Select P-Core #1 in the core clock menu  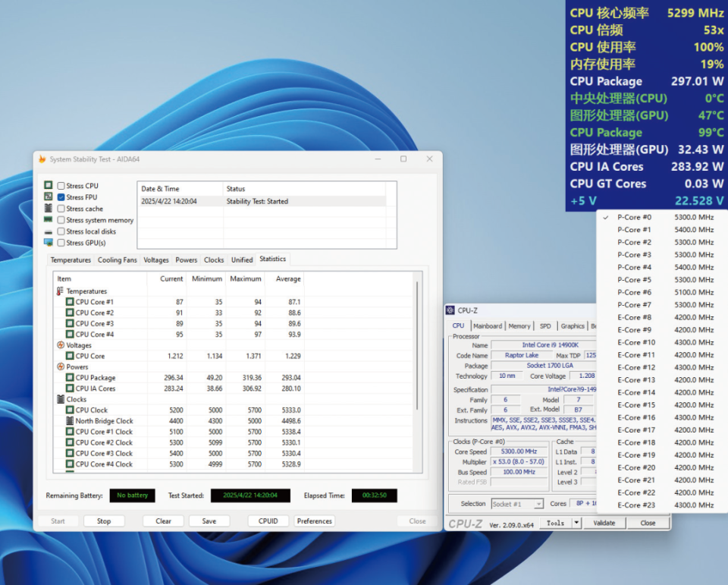tap(661, 230)
